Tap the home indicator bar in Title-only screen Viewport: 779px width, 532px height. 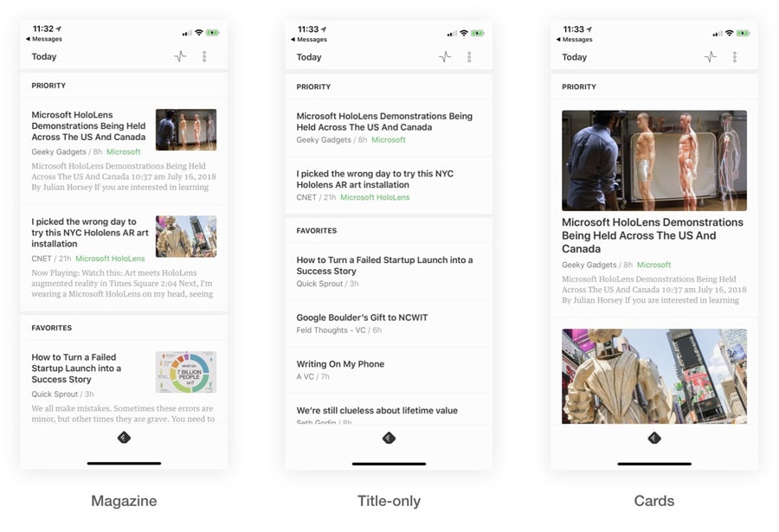point(389,464)
